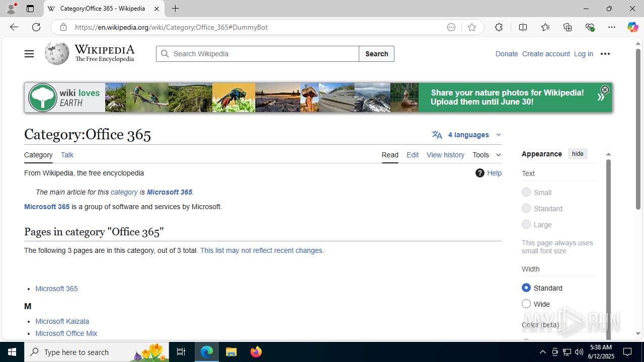Open the Log in link

(583, 54)
